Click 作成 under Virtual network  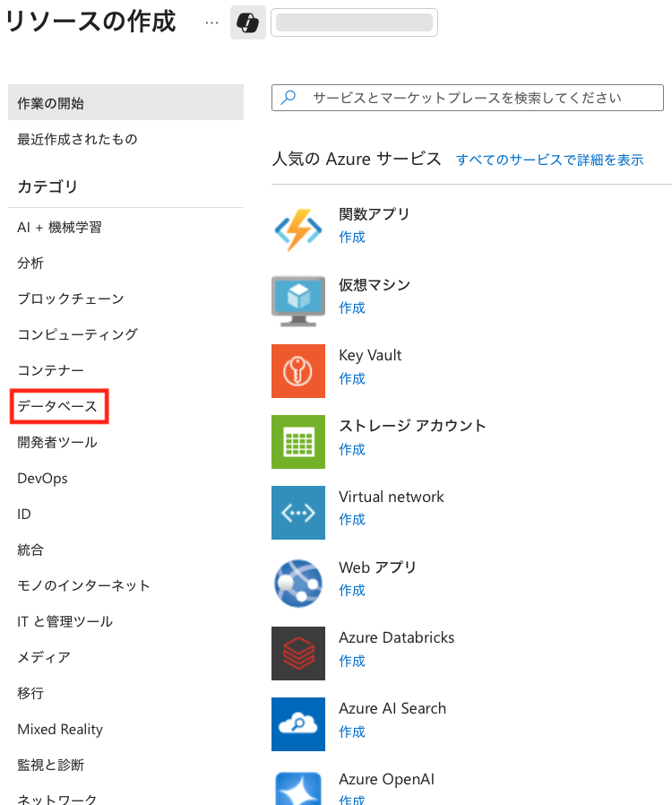click(352, 519)
